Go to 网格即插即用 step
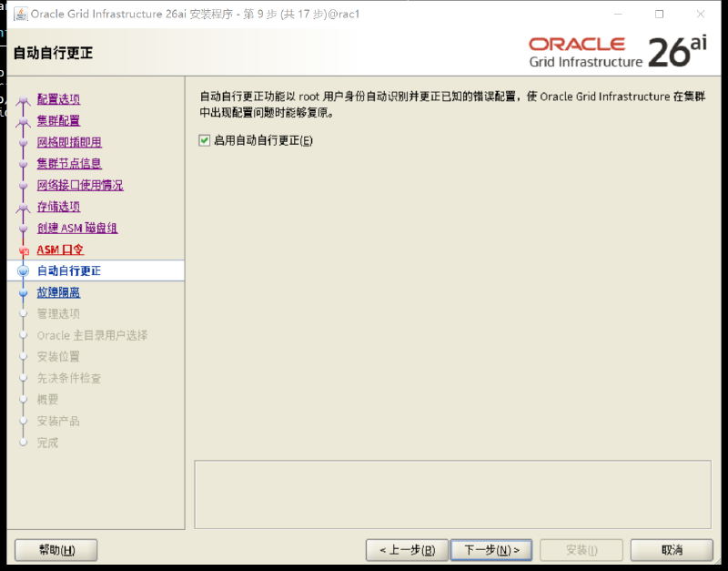728x571 pixels. (x=69, y=142)
